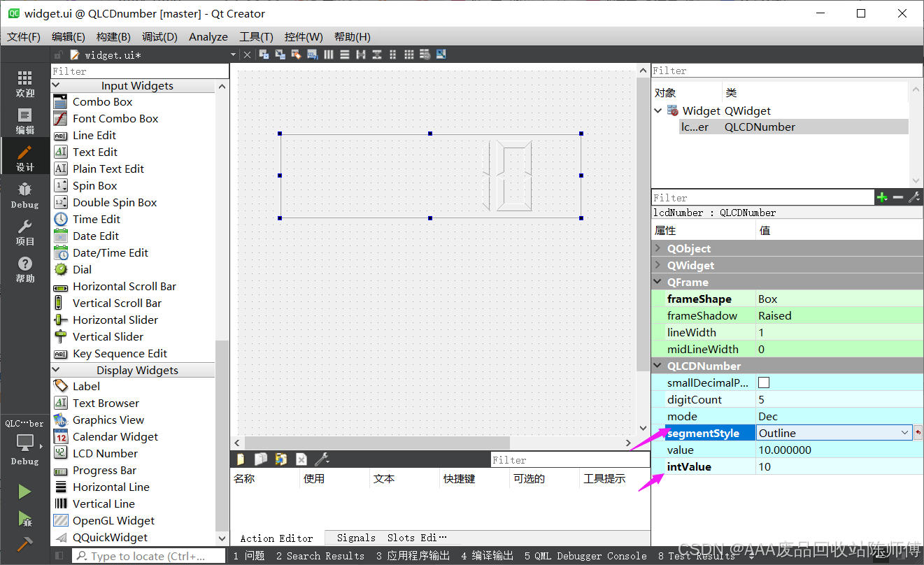Build the project with the hammer icon
Screen dimensions: 924x565
[x=25, y=543]
